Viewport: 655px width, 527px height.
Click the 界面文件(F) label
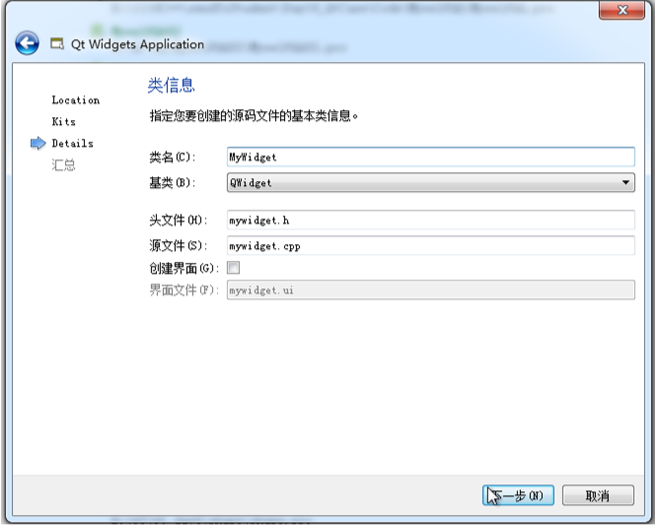point(184,290)
